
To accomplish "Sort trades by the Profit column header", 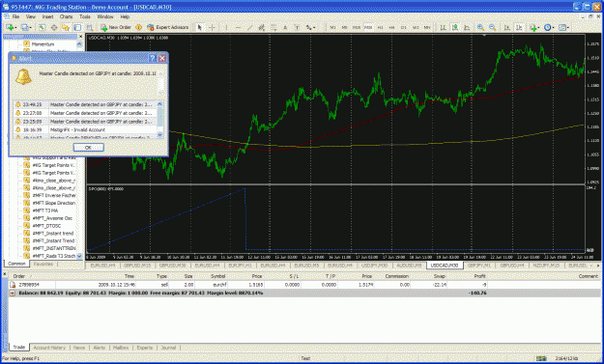I will click(x=479, y=276).
